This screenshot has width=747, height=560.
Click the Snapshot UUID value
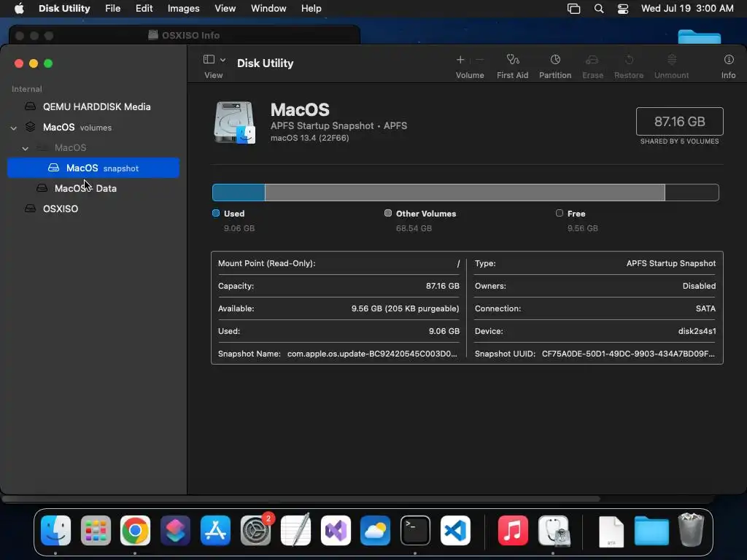click(x=628, y=354)
